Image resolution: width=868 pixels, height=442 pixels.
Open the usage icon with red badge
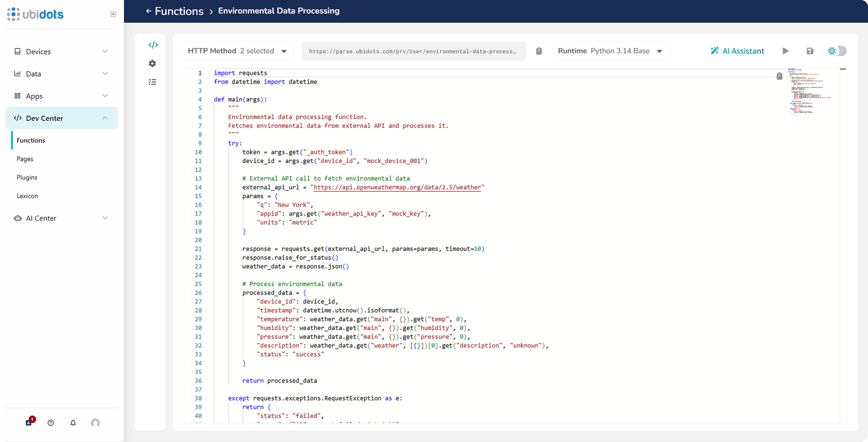click(30, 422)
